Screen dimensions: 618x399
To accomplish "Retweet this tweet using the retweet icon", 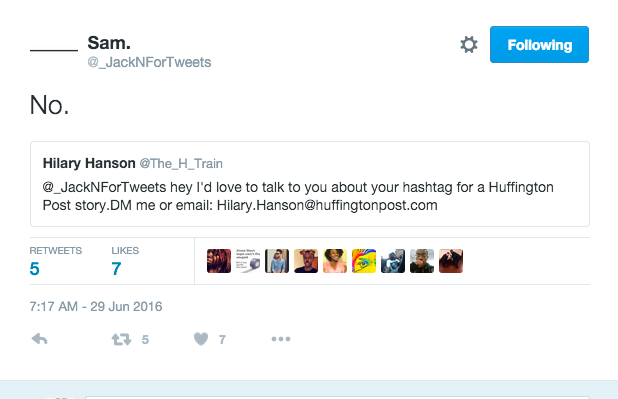I will tap(121, 339).
